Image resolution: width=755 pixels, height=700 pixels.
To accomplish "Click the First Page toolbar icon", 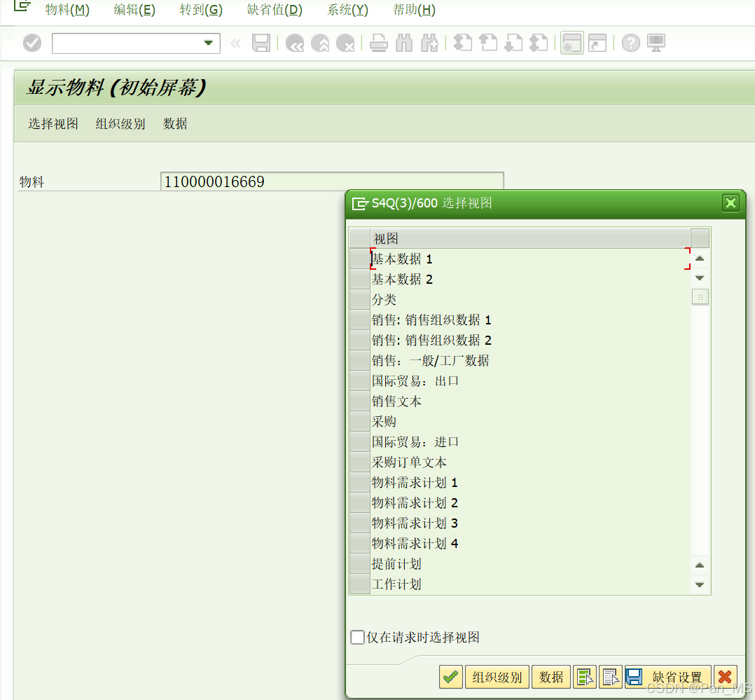I will [463, 43].
